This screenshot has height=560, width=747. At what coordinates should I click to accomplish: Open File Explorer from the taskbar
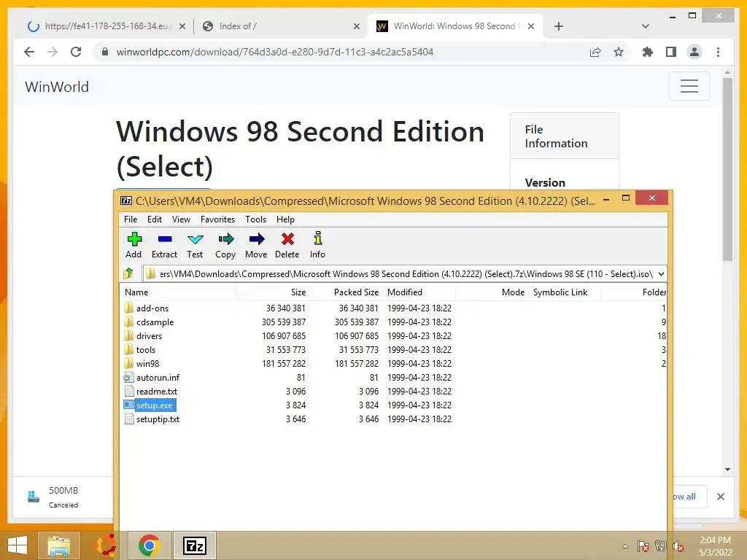(58, 545)
